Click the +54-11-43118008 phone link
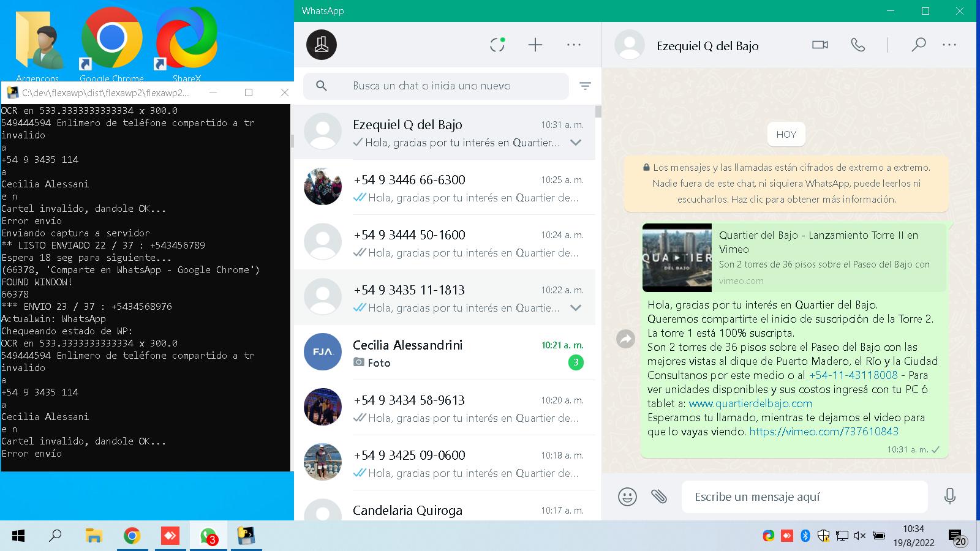The height and width of the screenshot is (551, 980). tap(853, 375)
